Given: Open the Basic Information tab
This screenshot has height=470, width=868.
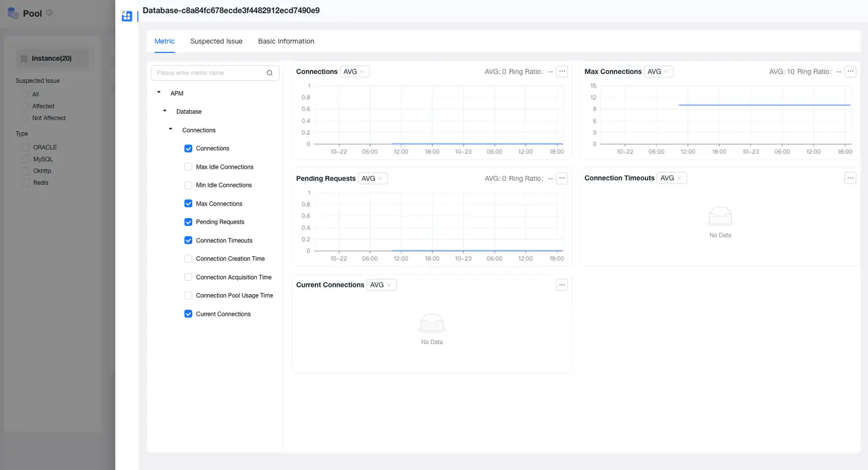Looking at the screenshot, I should click(x=286, y=42).
